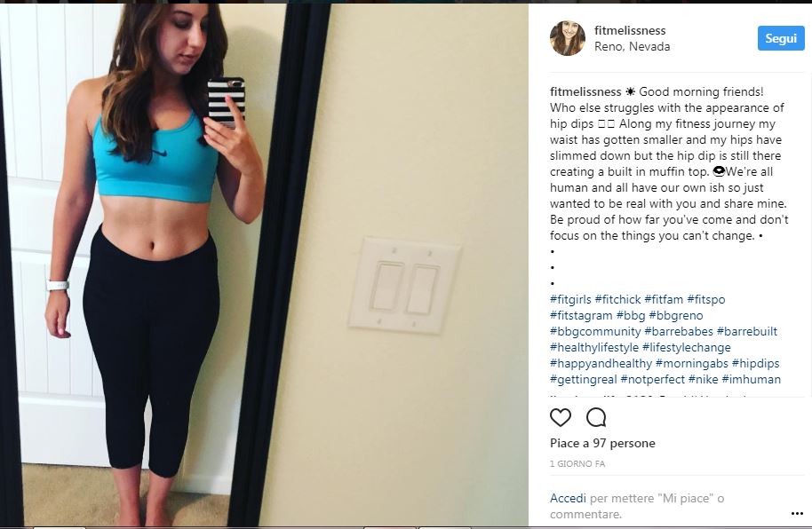812x529 pixels.
Task: Like the post with the heart icon
Action: click(x=561, y=417)
